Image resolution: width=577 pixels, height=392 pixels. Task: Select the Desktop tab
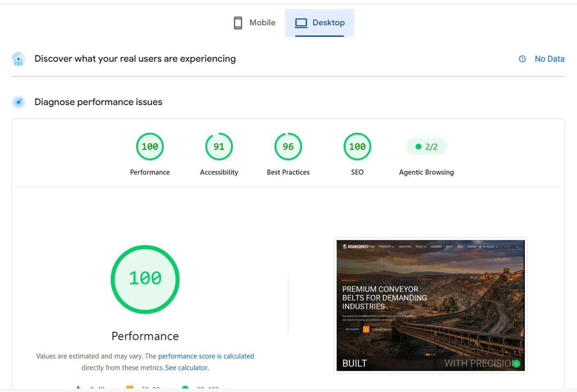(319, 23)
